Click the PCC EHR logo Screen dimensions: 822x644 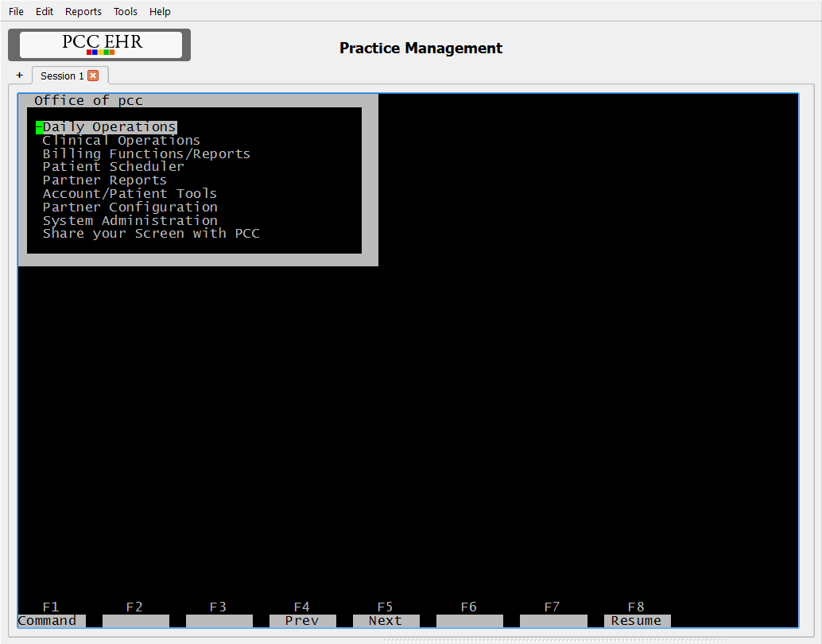(99, 45)
